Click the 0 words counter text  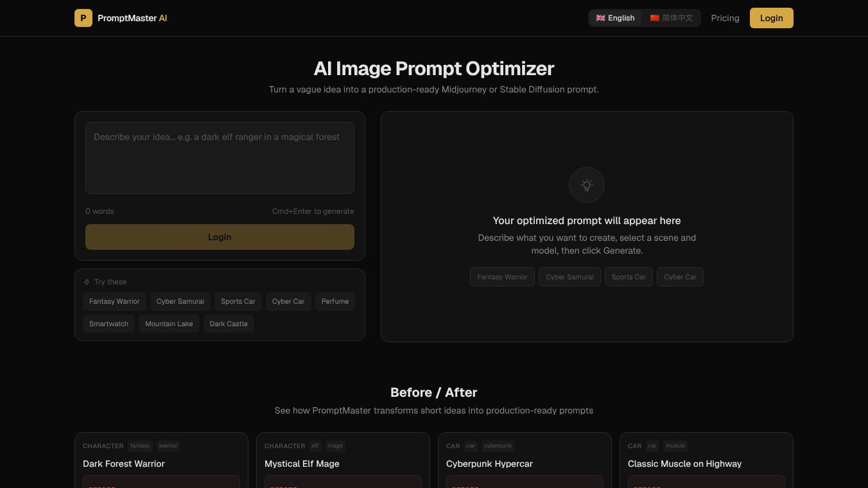[x=100, y=211]
